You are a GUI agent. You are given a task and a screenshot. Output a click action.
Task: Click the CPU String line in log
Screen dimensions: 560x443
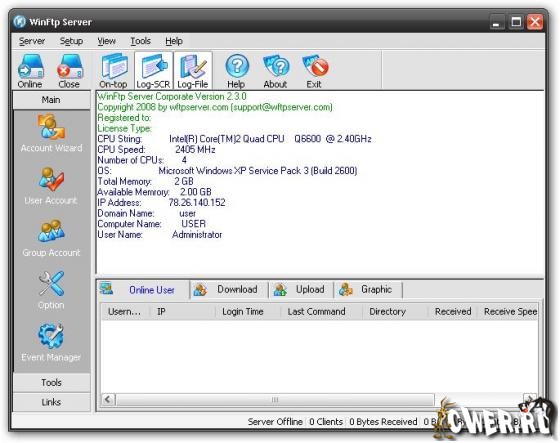point(234,139)
